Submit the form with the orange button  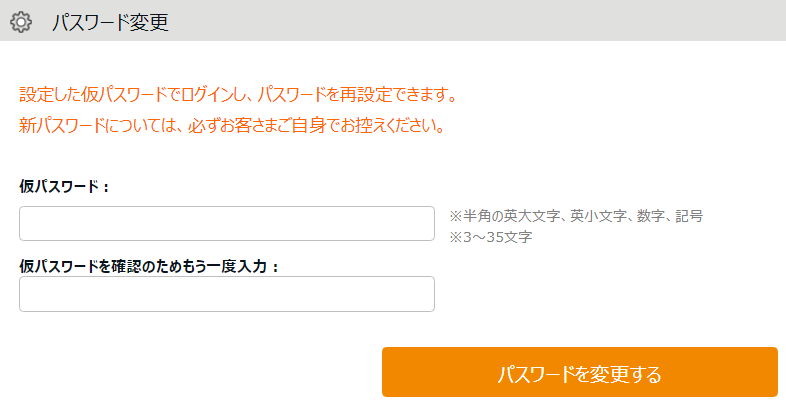pos(579,373)
